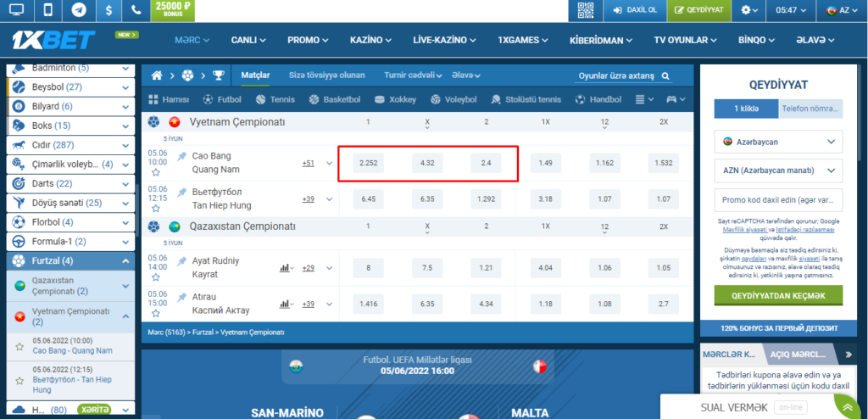Select the Tennis sport filter
868x419 pixels.
coord(275,99)
